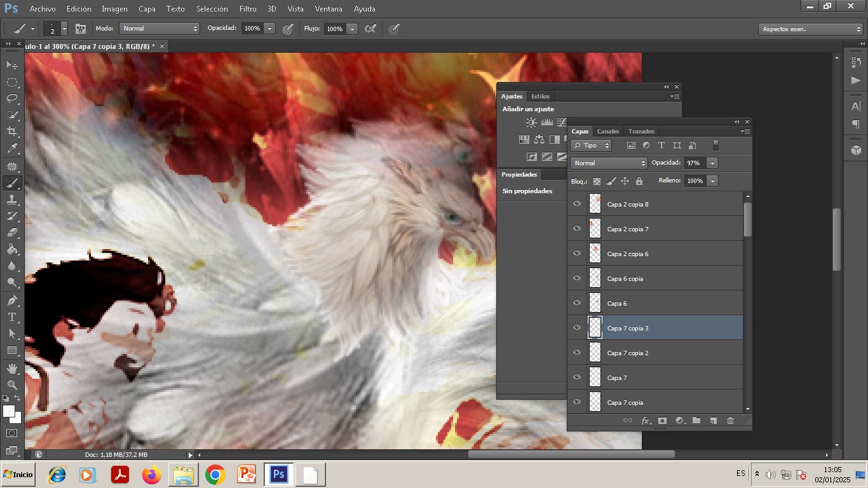The width and height of the screenshot is (868, 488).
Task: Create a new layer group folder
Action: [696, 421]
